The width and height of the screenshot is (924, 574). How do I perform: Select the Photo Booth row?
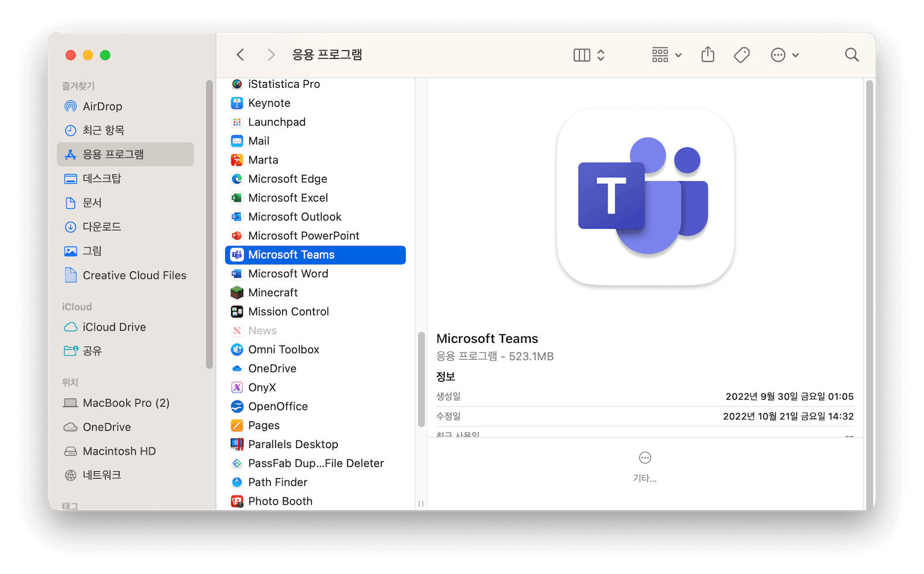[315, 501]
